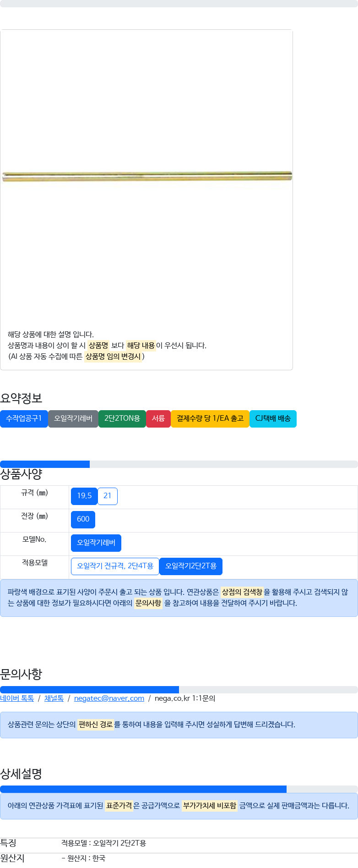
Task: Select the 19.5 size option
Action: (x=84, y=496)
